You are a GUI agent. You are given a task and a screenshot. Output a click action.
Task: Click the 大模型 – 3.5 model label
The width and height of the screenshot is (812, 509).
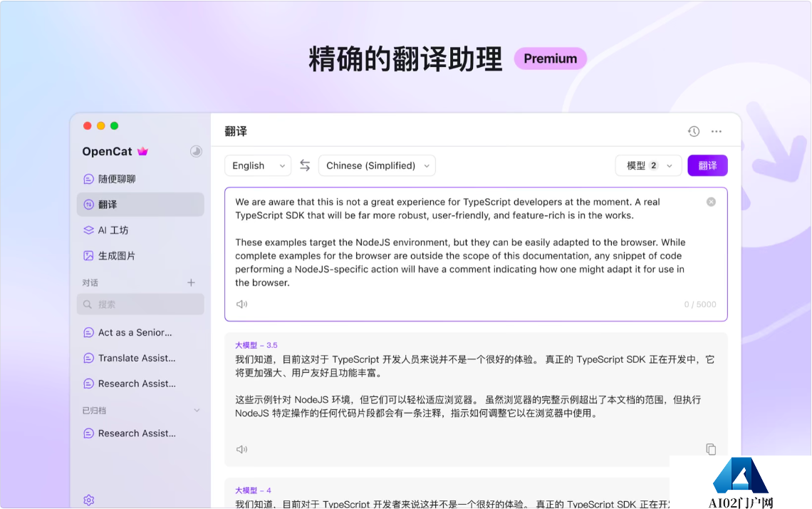pos(256,345)
